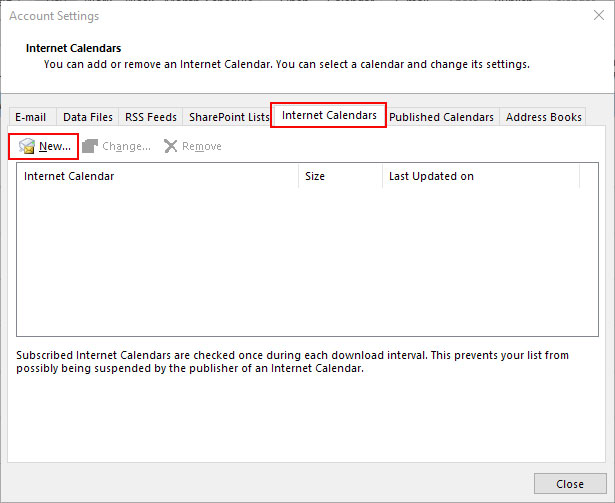Go to the SharePoint Lists tab

coord(229,117)
